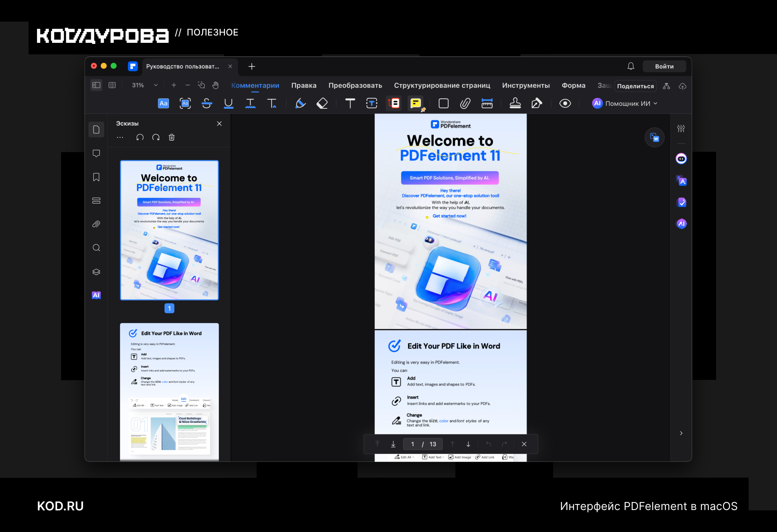Viewport: 777px width, 532px height.
Task: Open the Эскизы more options menu
Action: tap(120, 138)
